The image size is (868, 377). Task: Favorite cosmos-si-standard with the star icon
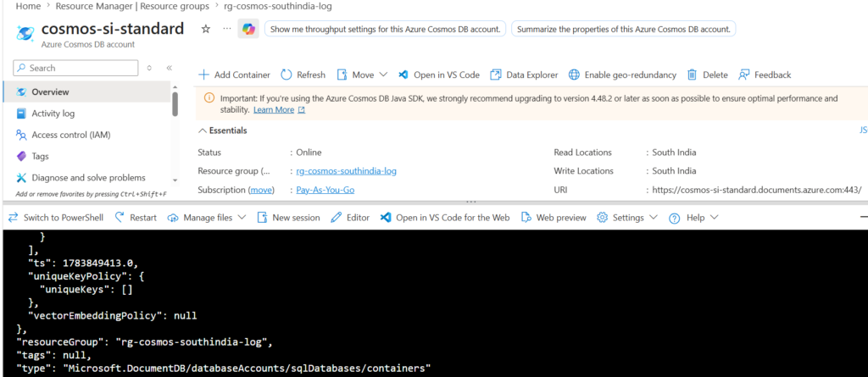[205, 29]
